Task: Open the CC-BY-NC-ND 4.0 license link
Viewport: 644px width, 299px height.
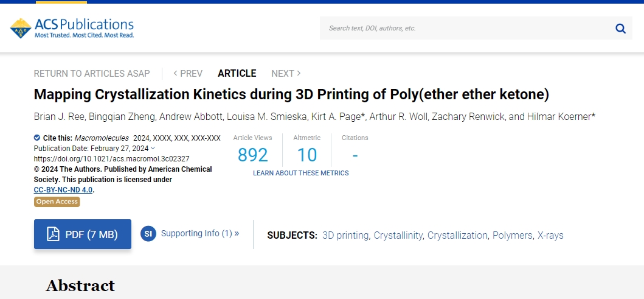Action: tap(63, 190)
